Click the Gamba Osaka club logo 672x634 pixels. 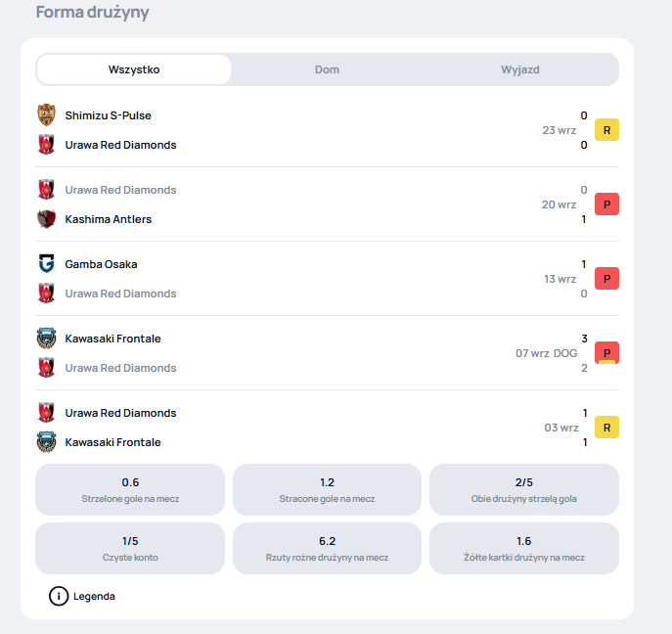tap(46, 263)
